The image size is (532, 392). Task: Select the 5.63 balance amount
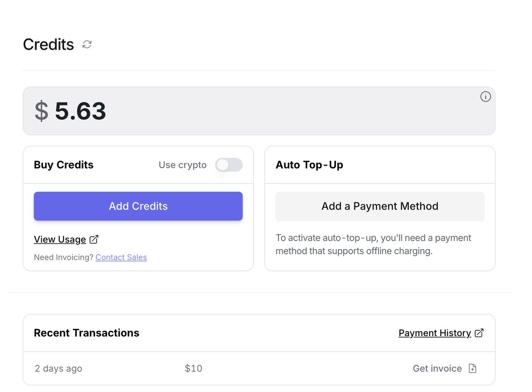pos(81,111)
